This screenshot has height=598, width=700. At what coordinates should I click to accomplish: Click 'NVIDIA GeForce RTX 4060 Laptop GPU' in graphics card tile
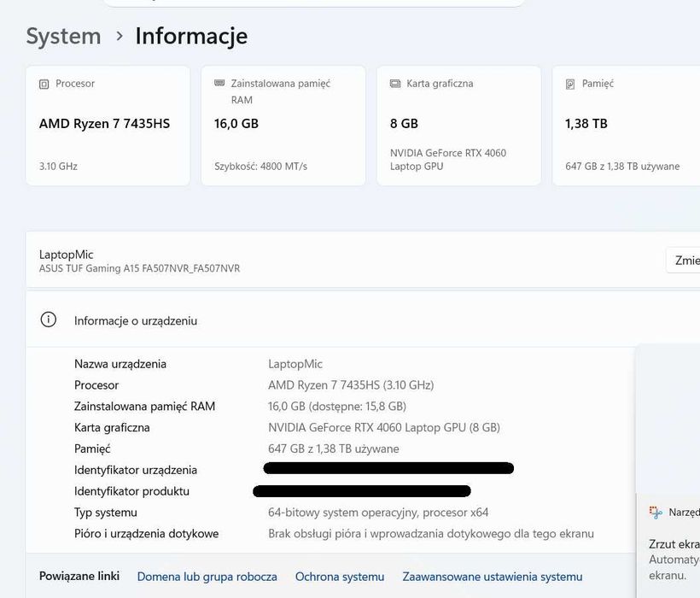pos(448,160)
